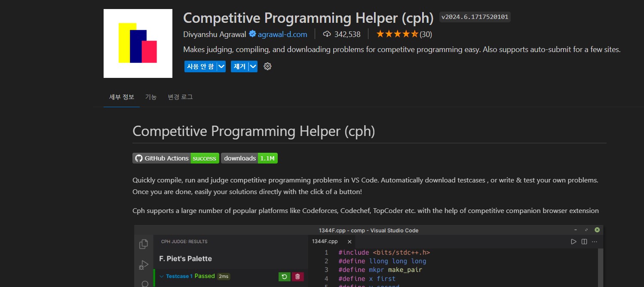Click the Competitive Programming Helper extension logo
Viewport: 644px width, 287px height.
pyautogui.click(x=138, y=43)
